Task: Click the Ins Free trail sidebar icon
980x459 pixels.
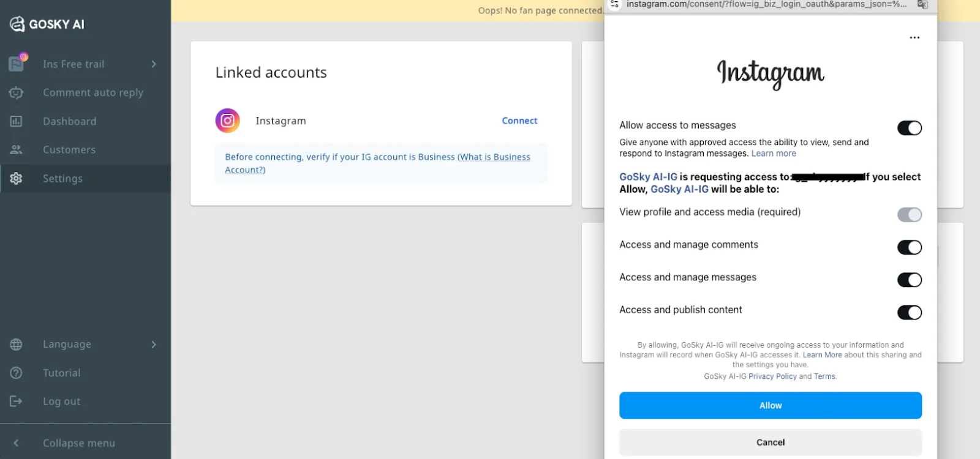Action: (17, 63)
